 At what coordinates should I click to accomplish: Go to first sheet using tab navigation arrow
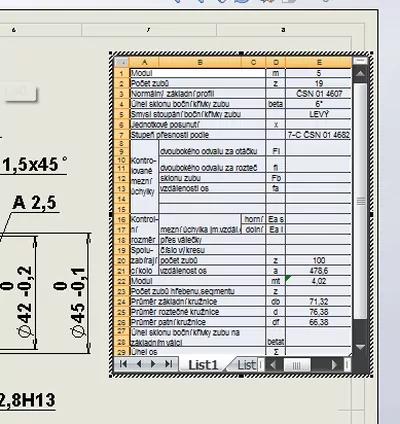(x=123, y=364)
